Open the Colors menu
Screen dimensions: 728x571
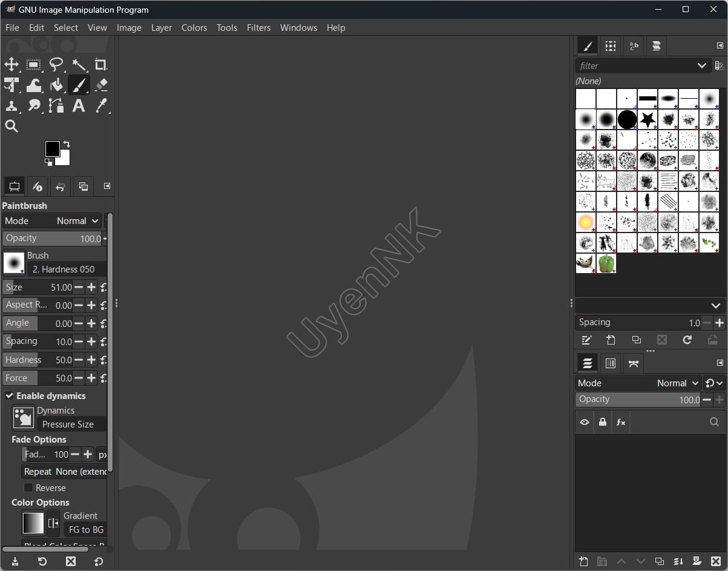(x=194, y=28)
